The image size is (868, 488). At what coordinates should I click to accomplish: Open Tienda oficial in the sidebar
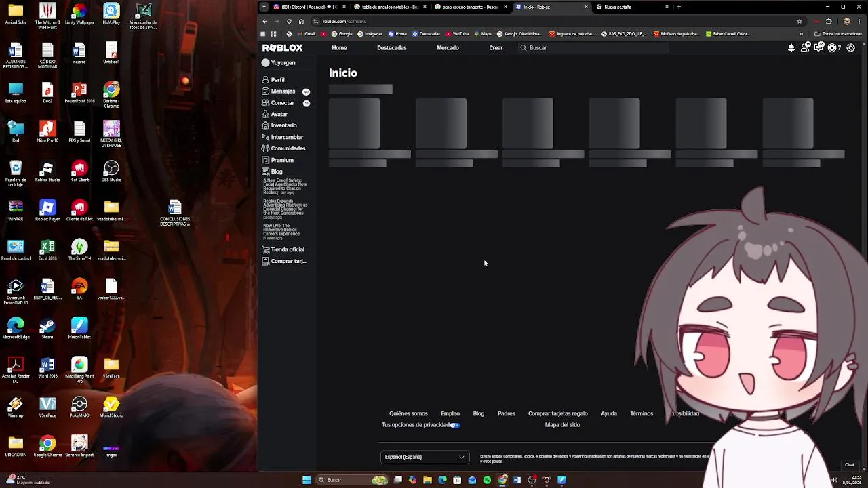283,249
